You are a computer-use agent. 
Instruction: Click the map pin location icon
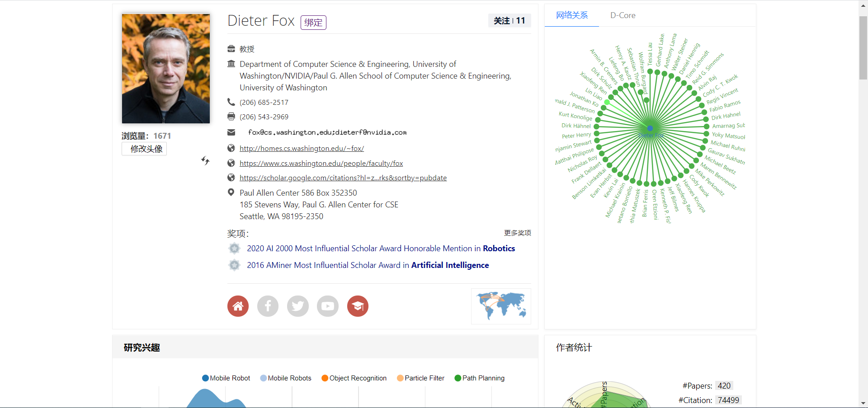[x=231, y=192]
